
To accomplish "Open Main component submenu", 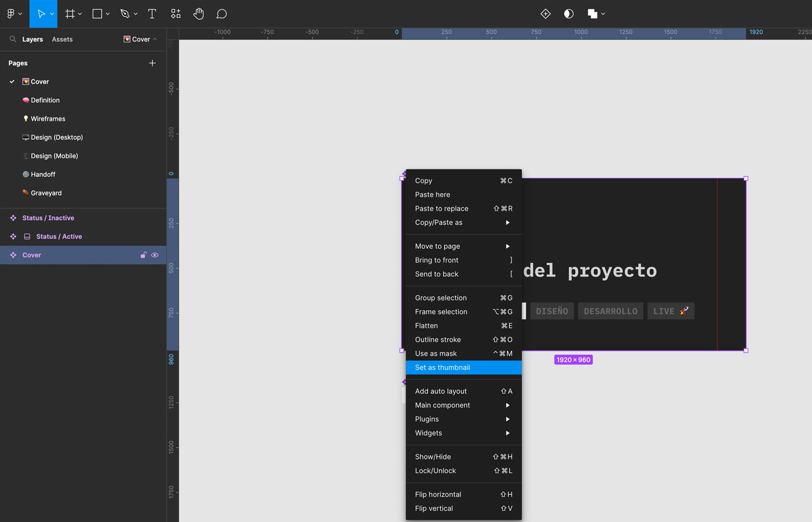I will 464,405.
